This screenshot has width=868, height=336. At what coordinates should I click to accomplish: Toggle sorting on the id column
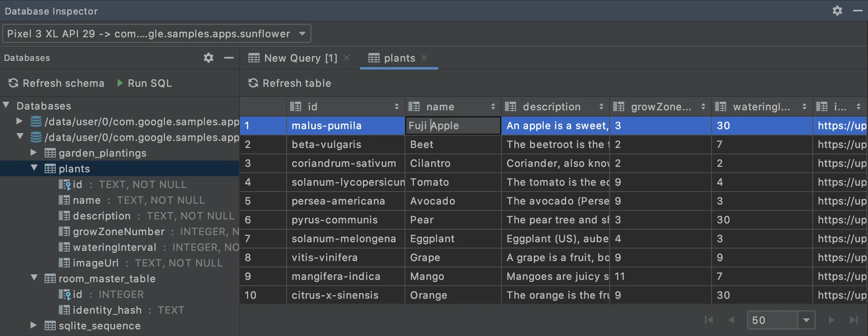[396, 107]
